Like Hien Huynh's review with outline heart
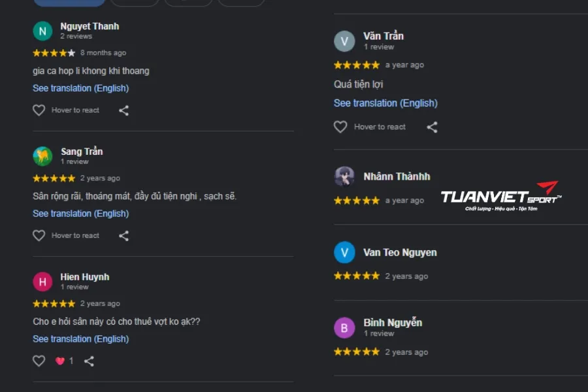 pyautogui.click(x=39, y=361)
